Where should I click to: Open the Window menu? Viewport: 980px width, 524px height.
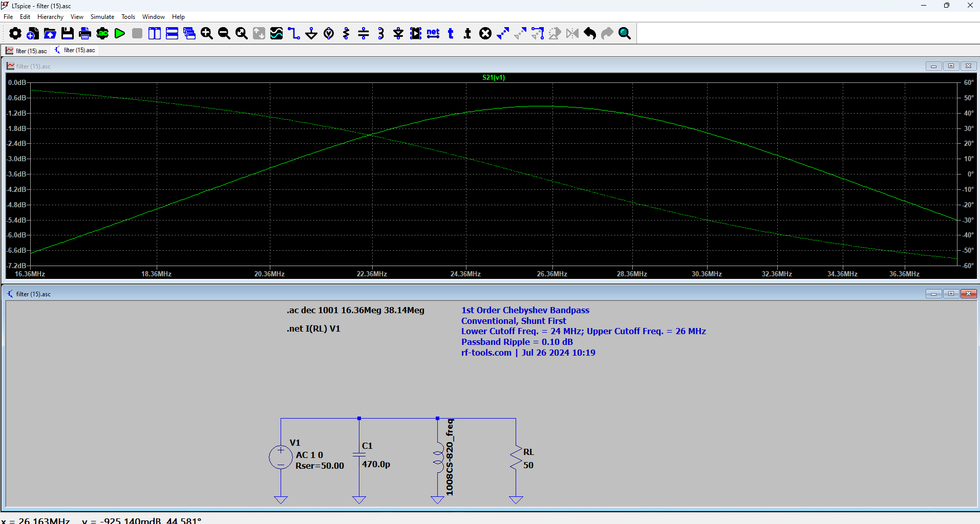pyautogui.click(x=154, y=17)
